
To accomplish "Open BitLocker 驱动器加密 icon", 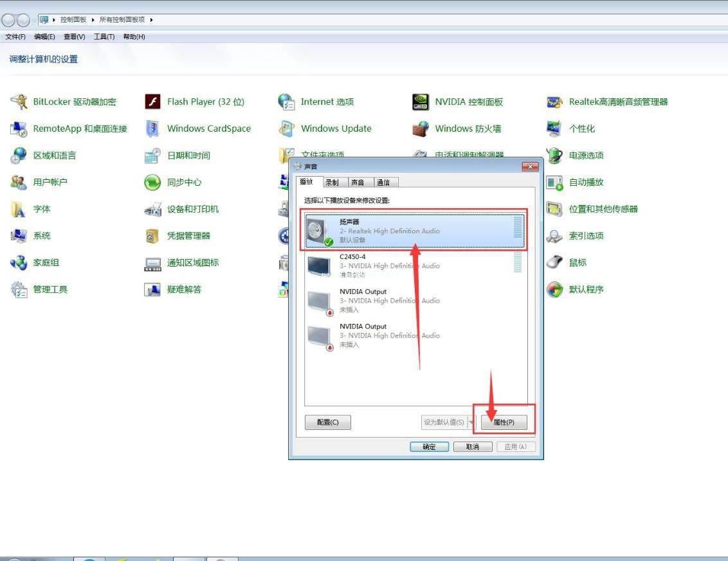I will point(19,102).
